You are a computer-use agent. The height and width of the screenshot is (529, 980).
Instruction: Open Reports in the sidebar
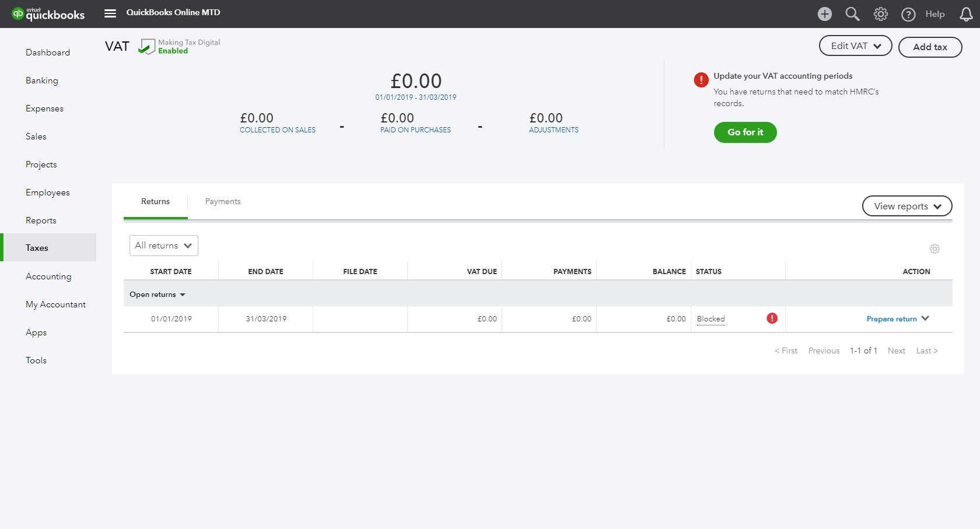41,220
